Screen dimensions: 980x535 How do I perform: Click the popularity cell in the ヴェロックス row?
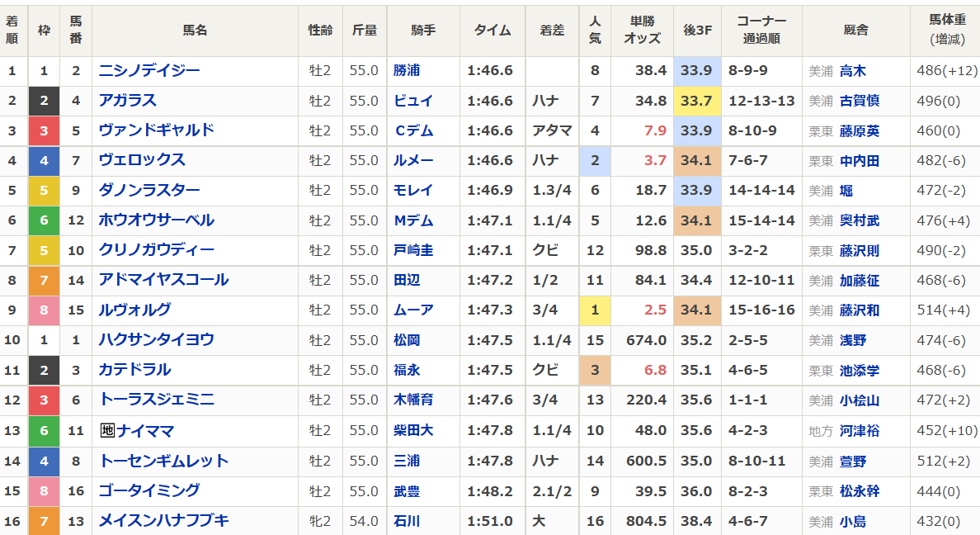(x=595, y=161)
